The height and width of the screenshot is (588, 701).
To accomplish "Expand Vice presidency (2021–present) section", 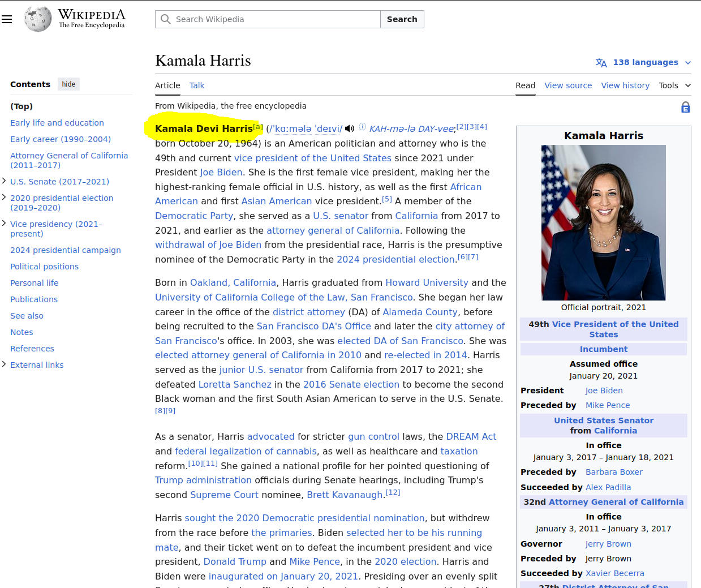I will 5,224.
